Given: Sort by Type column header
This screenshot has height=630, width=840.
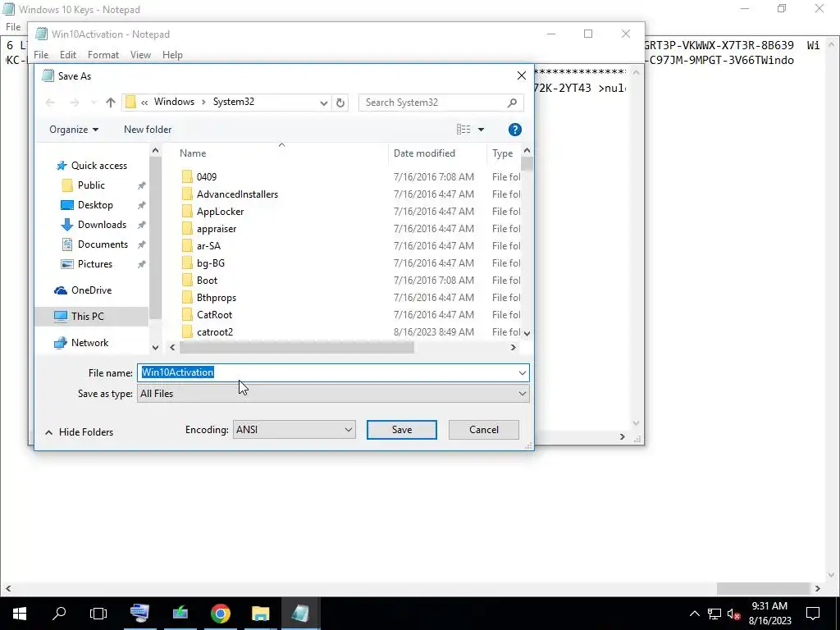Looking at the screenshot, I should 503,153.
